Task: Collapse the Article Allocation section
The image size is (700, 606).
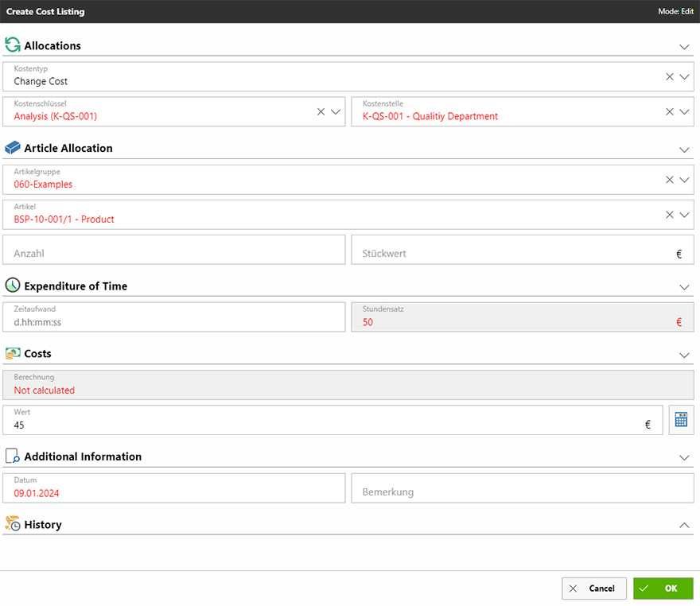Action: click(684, 150)
